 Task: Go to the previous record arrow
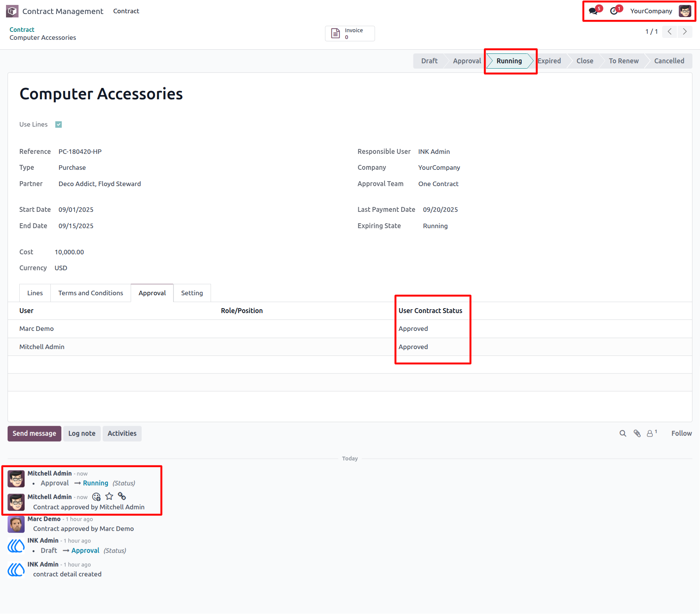pos(670,31)
